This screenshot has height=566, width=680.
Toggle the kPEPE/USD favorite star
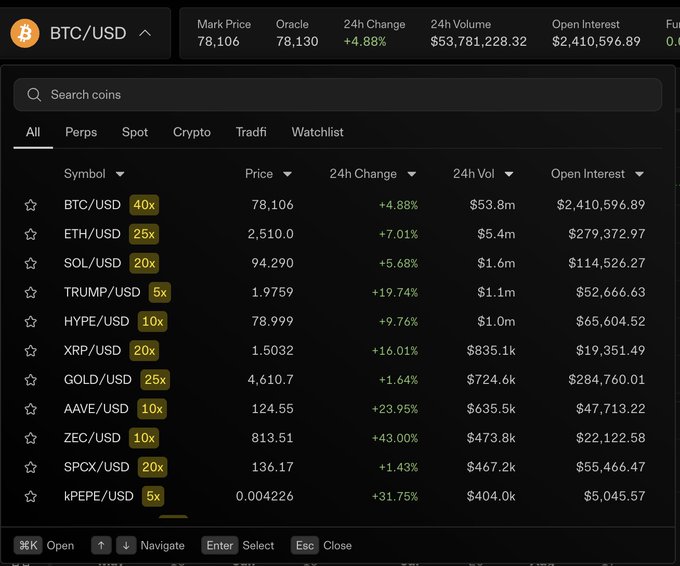[x=30, y=496]
